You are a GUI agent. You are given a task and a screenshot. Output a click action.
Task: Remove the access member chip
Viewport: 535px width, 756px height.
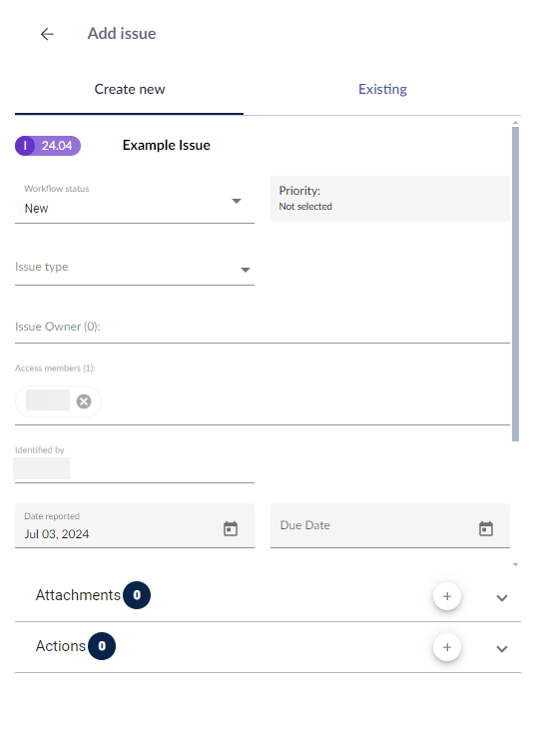[x=84, y=401]
